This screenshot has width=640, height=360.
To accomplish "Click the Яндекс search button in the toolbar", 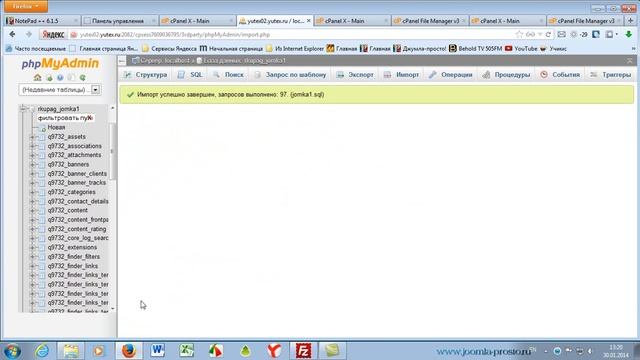I will pos(53,35).
